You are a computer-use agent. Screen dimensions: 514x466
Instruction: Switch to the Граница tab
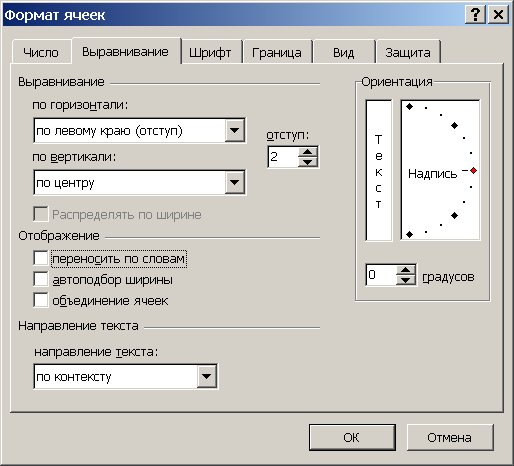[x=277, y=52]
